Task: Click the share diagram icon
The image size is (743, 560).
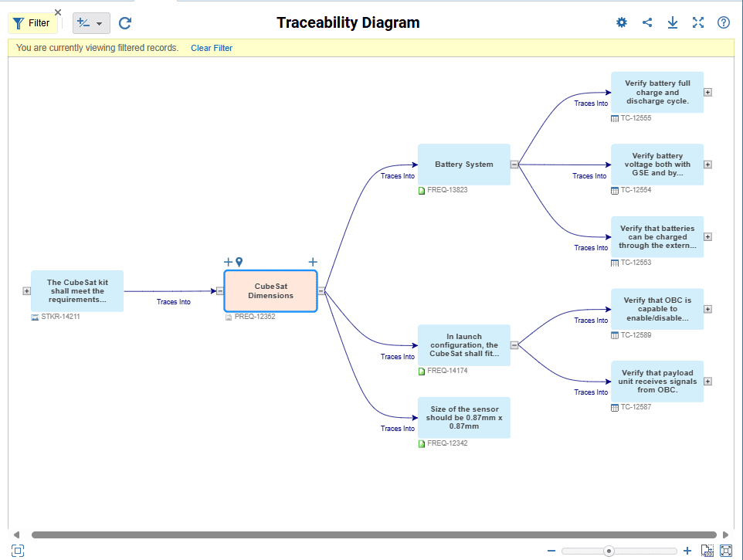Action: tap(647, 22)
